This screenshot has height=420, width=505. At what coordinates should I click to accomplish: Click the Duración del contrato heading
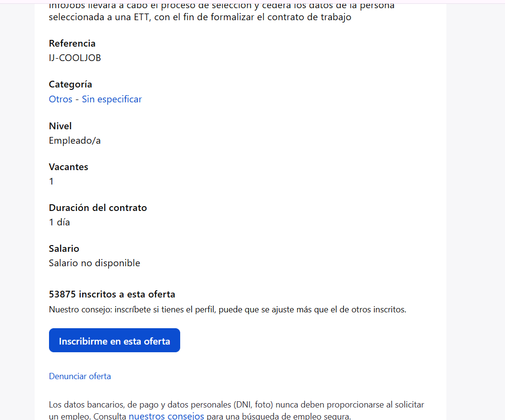click(x=98, y=208)
